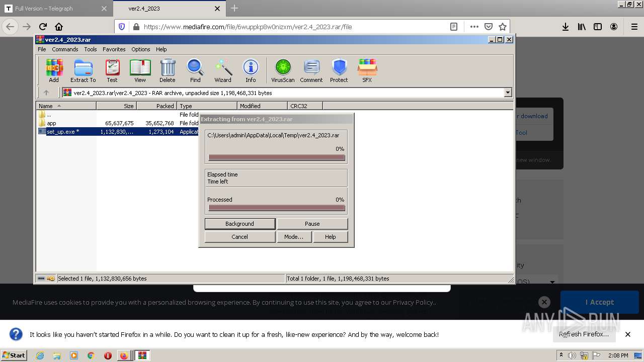The height and width of the screenshot is (362, 644).
Task: Click the Delete trash can icon
Action: (x=168, y=70)
